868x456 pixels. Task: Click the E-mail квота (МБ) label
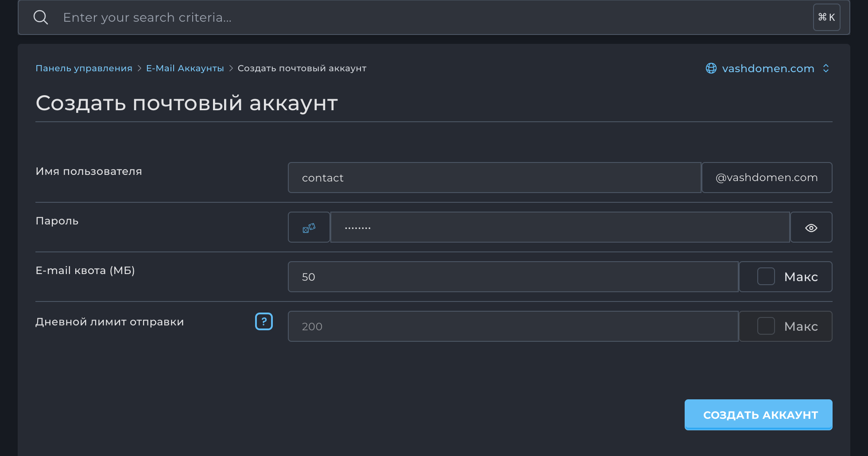(85, 271)
